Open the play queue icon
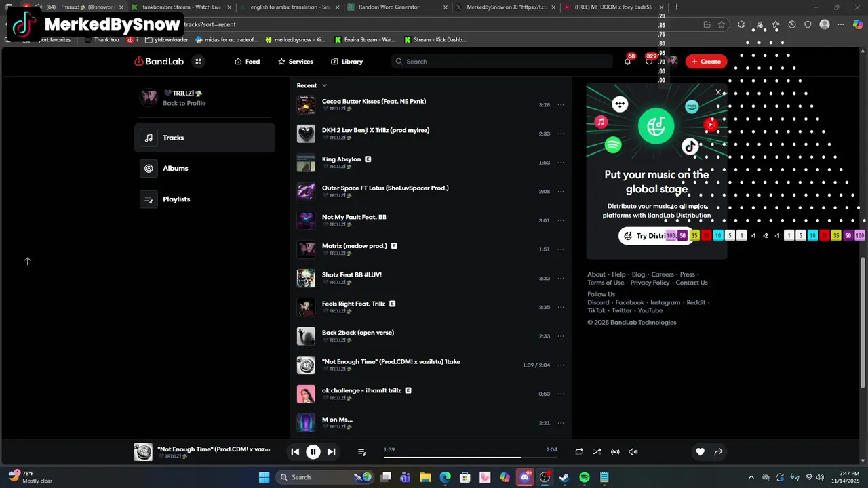This screenshot has width=868, height=488. coord(361,452)
